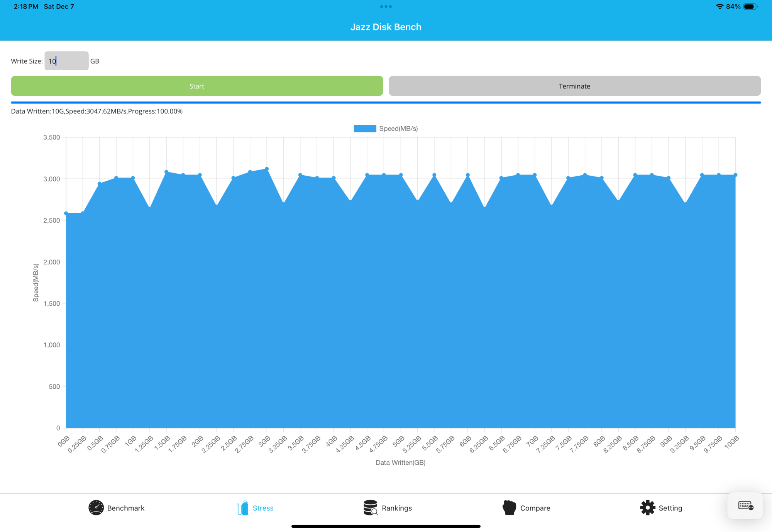Click the Compare fist icon
This screenshot has width=772, height=532.
509,508
